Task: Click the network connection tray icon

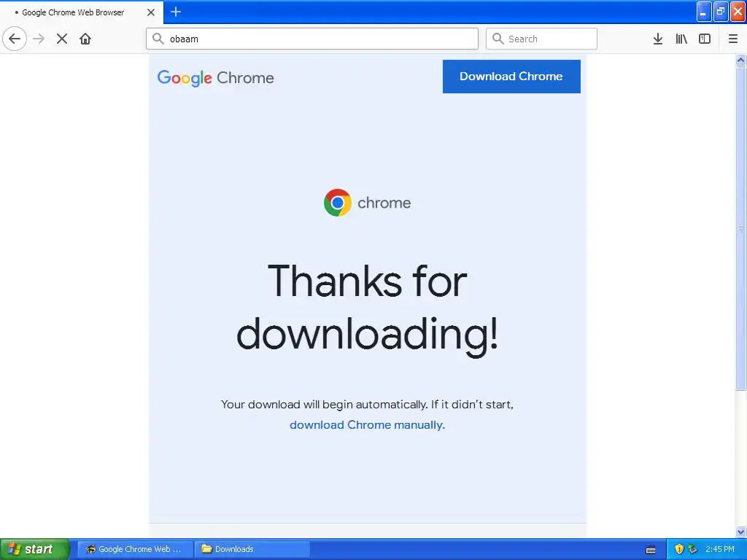Action: [x=693, y=549]
